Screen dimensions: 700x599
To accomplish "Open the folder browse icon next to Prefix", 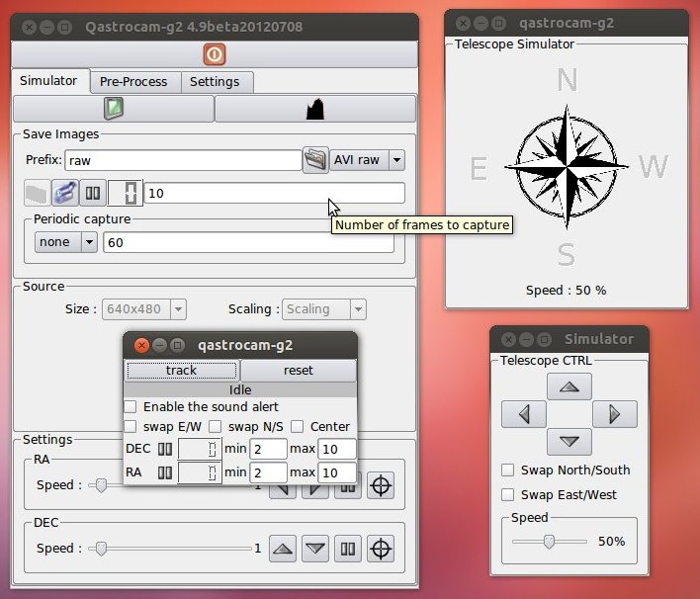I will (315, 160).
